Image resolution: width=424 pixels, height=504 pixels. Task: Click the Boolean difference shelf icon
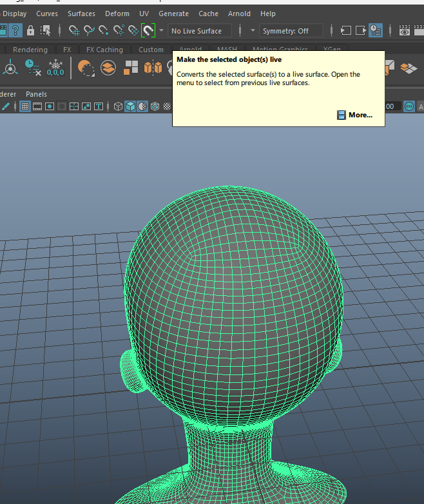(86, 68)
